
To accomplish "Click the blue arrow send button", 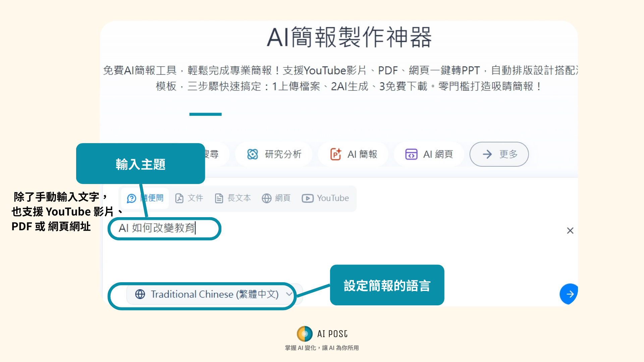I will 569,294.
